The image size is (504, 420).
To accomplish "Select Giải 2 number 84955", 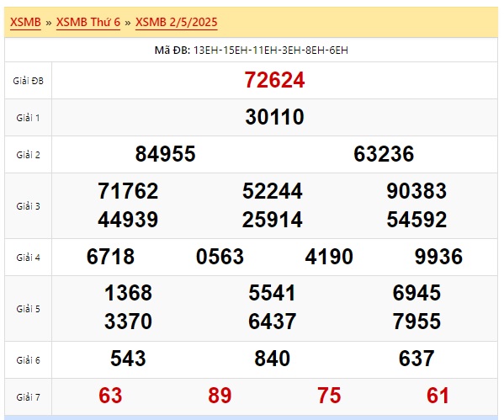I will coord(165,154).
